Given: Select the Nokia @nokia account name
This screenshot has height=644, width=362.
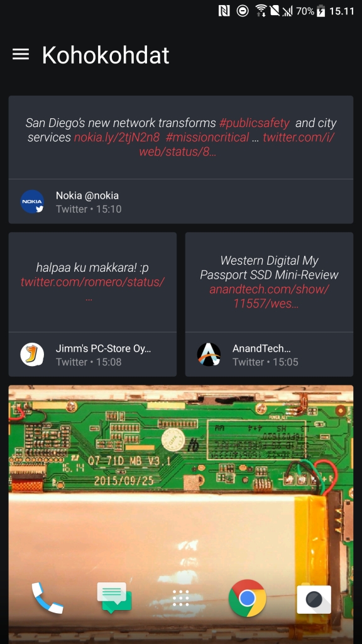Looking at the screenshot, I should click(87, 196).
